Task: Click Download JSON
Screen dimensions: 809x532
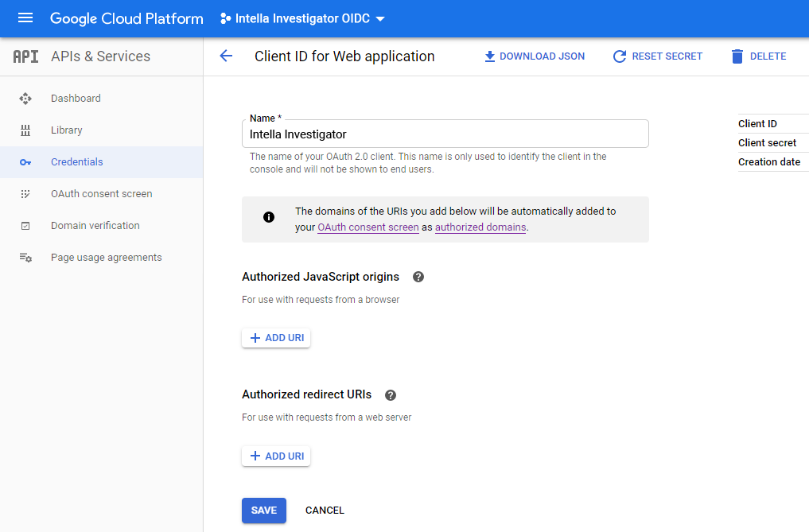Action: [x=534, y=56]
